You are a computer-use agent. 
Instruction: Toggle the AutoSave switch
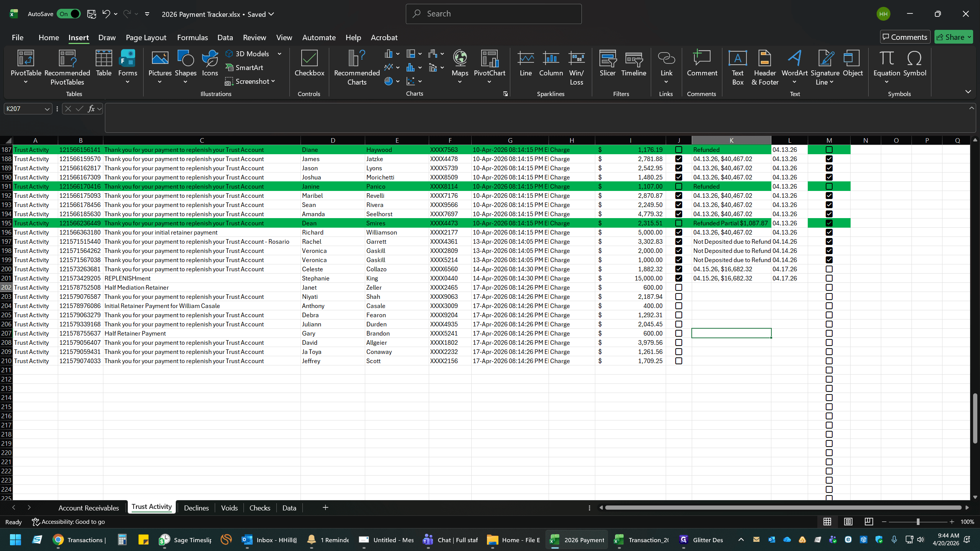[69, 14]
